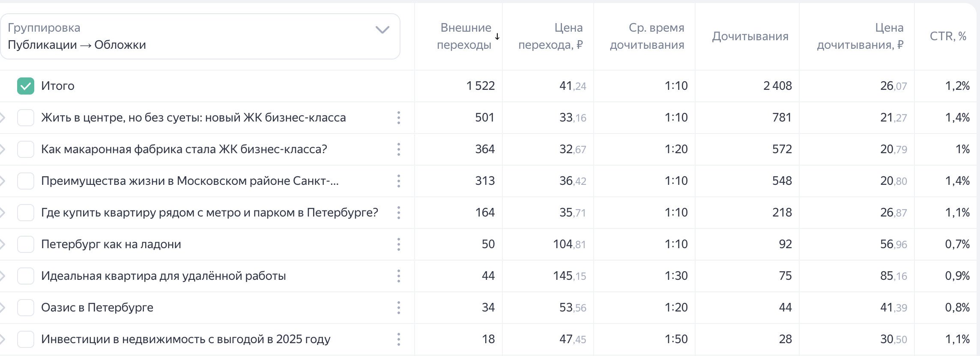Check the box for 'Петербург как на ладони'

tap(26, 244)
